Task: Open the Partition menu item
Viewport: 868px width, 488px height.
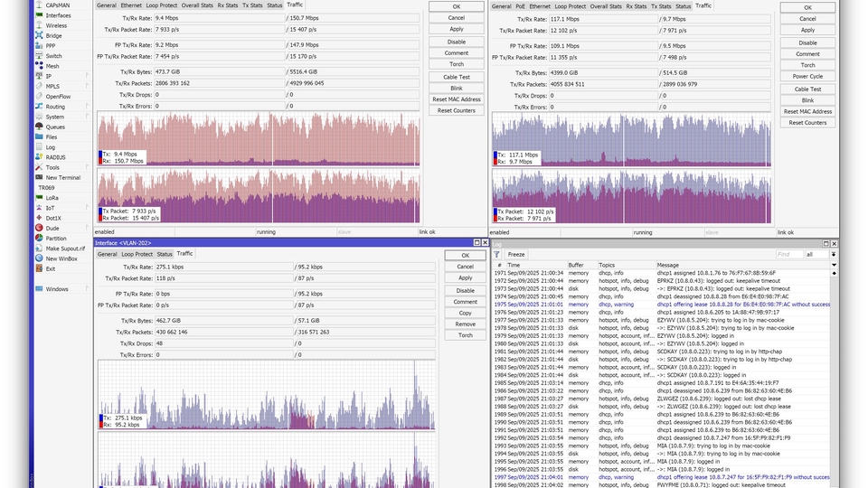Action: 56,239
